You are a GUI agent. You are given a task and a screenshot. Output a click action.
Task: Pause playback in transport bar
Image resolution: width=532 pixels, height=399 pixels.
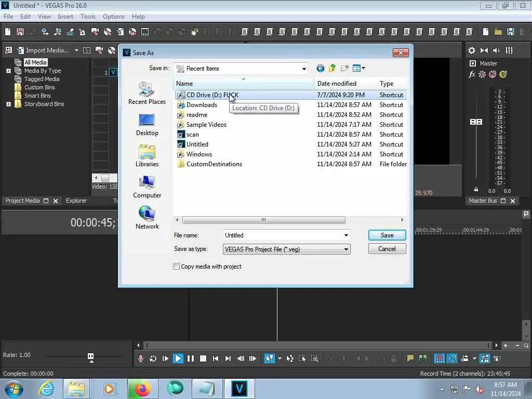tap(191, 358)
